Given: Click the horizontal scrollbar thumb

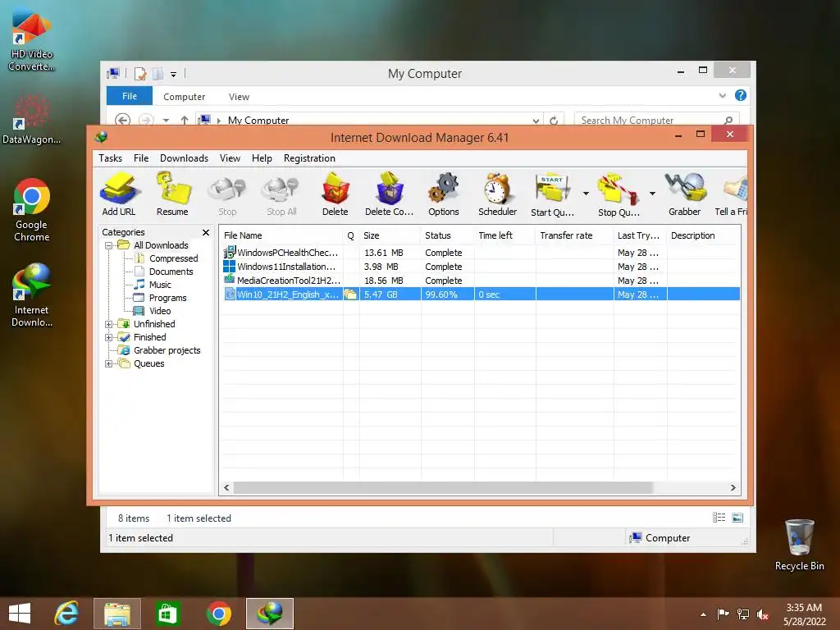Looking at the screenshot, I should 443,487.
